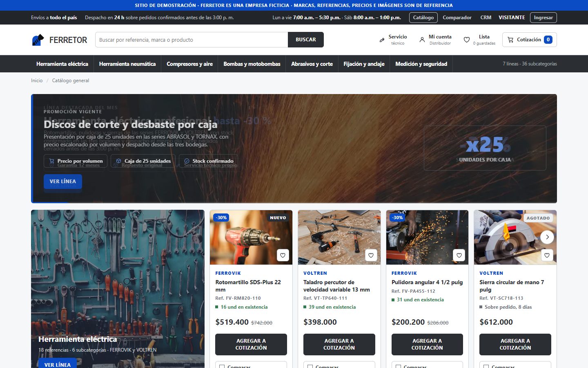
Task: Add Pulidora angular 4 1/2 pulg to cotización
Action: 427,344
